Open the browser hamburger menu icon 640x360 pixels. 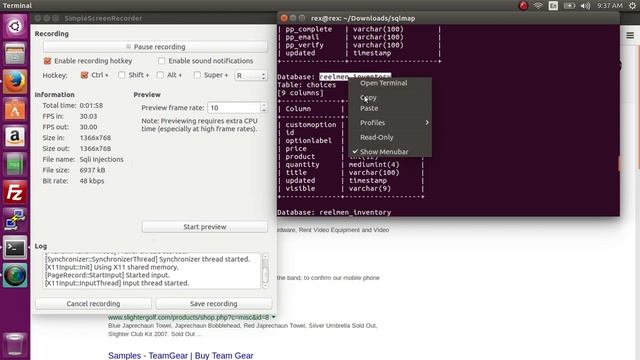630,36
